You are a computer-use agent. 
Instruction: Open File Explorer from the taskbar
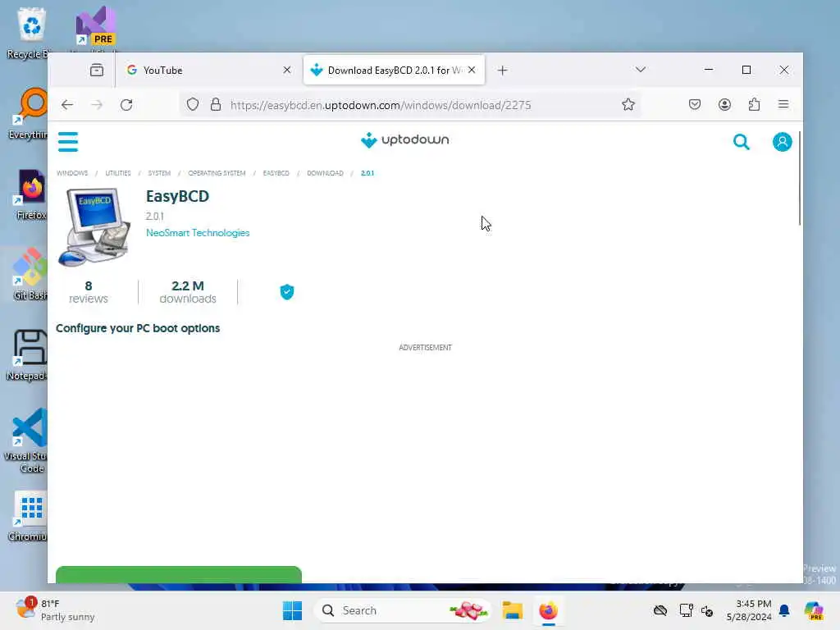pos(512,610)
